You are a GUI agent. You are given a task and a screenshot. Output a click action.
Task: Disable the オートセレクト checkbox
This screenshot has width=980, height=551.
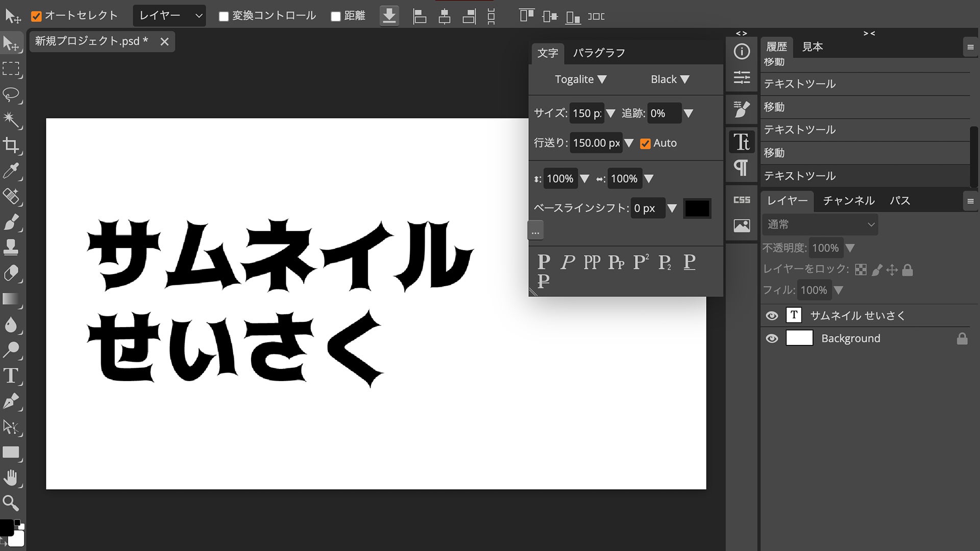36,16
